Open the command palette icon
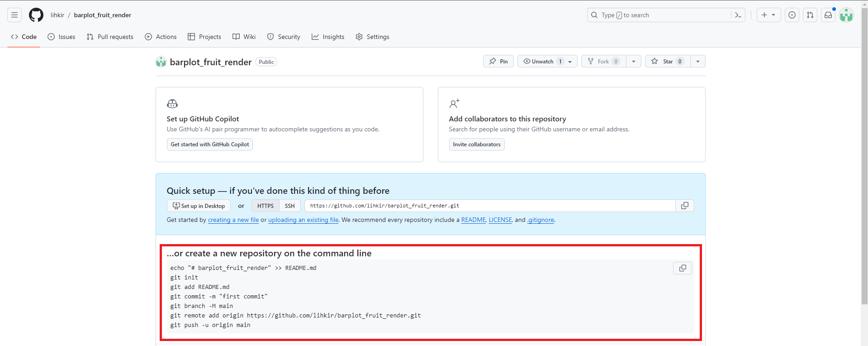This screenshot has height=346, width=868. (x=738, y=15)
